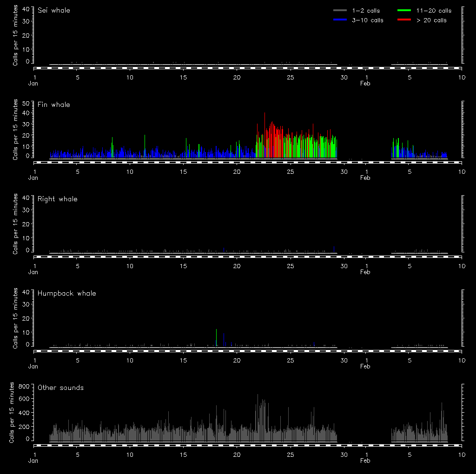Click the "Feb" label under Fin whale axis

tap(365, 178)
